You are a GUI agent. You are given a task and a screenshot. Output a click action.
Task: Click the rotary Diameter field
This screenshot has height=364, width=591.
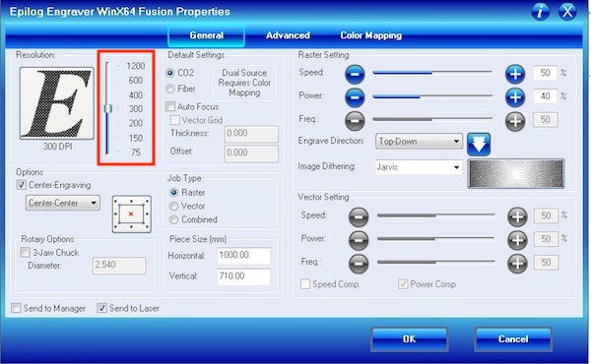[119, 265]
